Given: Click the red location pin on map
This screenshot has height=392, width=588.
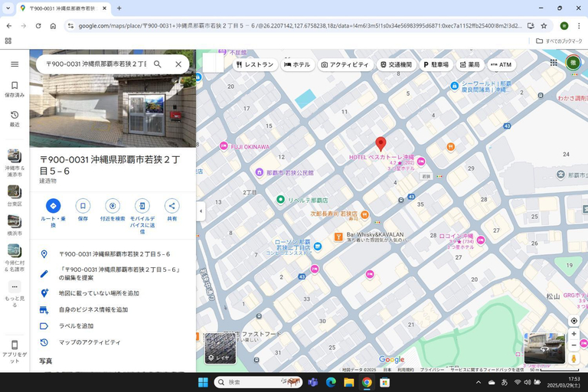Looking at the screenshot, I should coord(381,144).
